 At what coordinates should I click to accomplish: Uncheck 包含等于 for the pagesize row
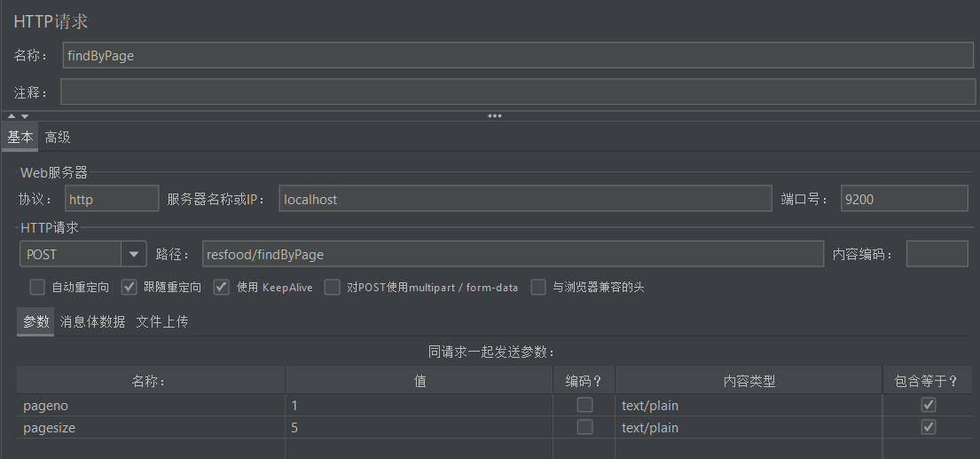click(929, 427)
